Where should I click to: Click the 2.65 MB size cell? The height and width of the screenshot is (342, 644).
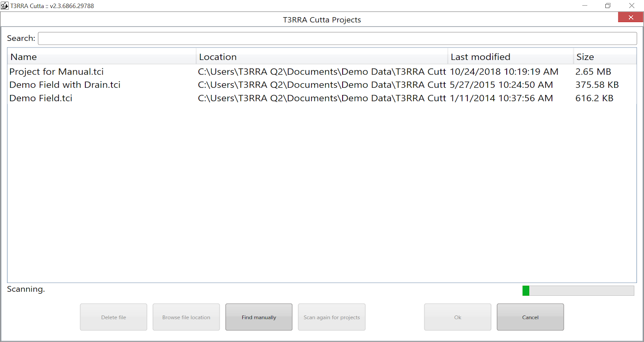tap(593, 72)
